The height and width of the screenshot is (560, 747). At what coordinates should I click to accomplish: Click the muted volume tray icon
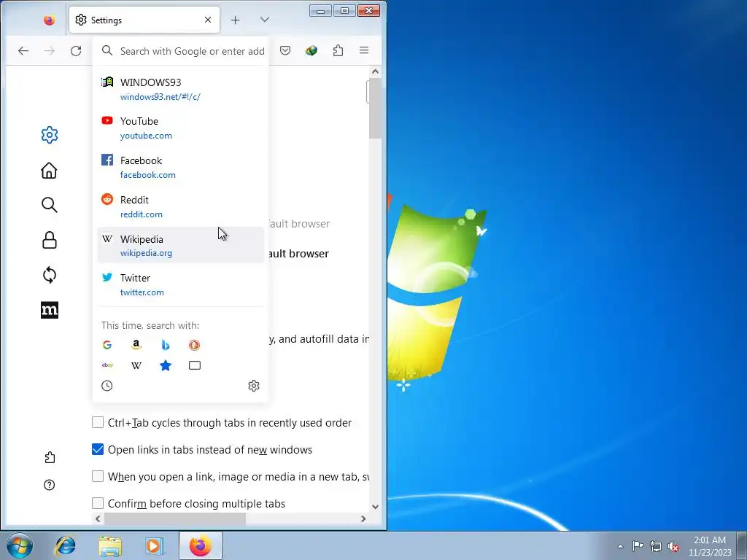pos(673,546)
